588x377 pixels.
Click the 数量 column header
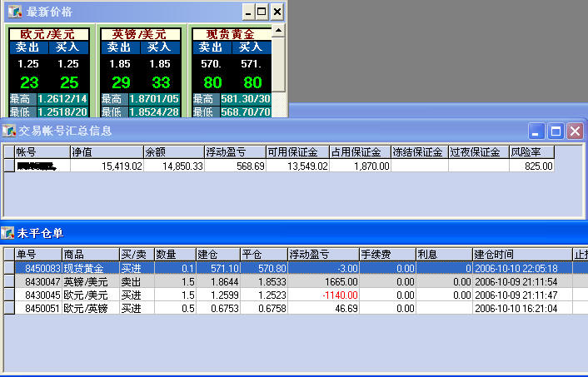coord(175,255)
